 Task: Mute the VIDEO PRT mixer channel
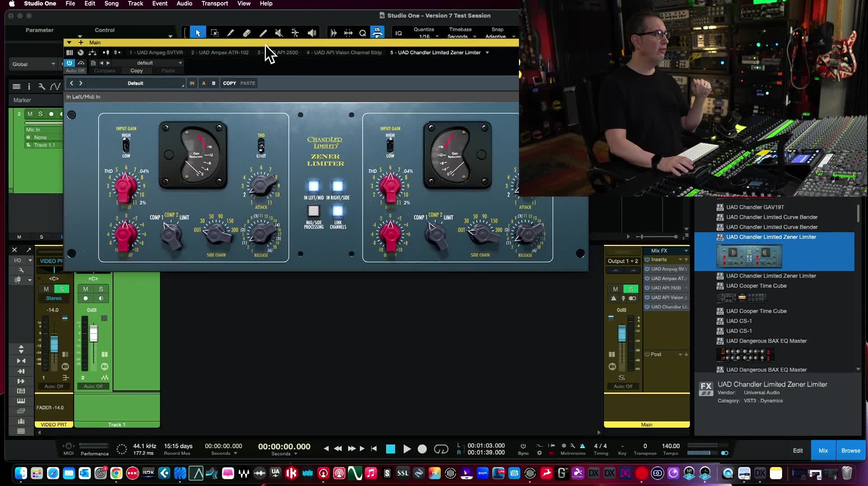pos(46,289)
